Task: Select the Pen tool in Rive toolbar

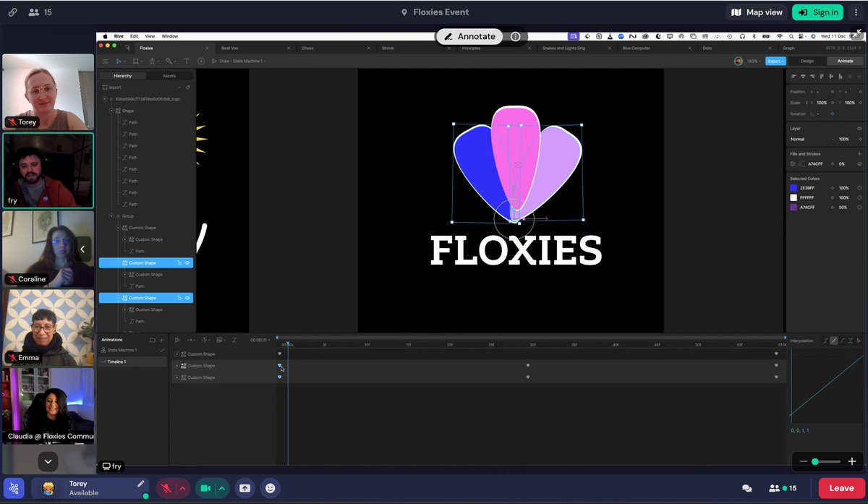Action: (152, 61)
